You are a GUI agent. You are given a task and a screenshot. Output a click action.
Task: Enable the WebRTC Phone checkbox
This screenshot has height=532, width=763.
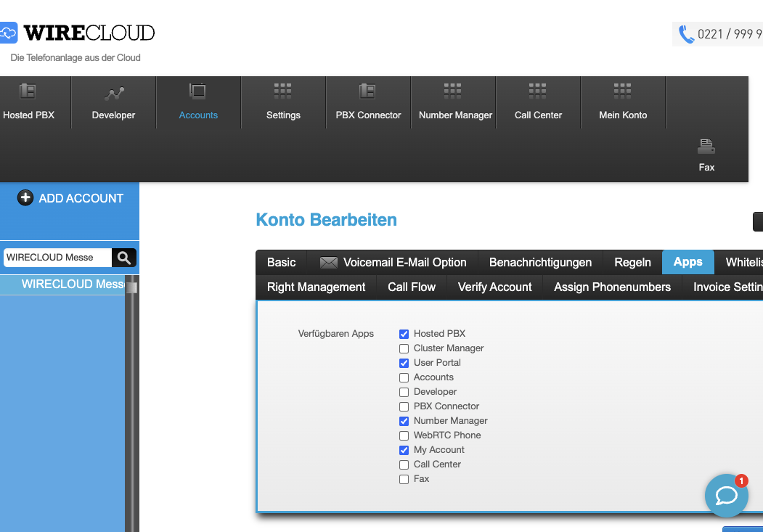tap(404, 435)
